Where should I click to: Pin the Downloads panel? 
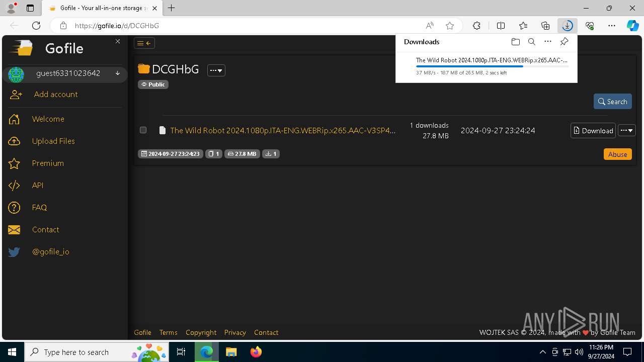click(565, 42)
